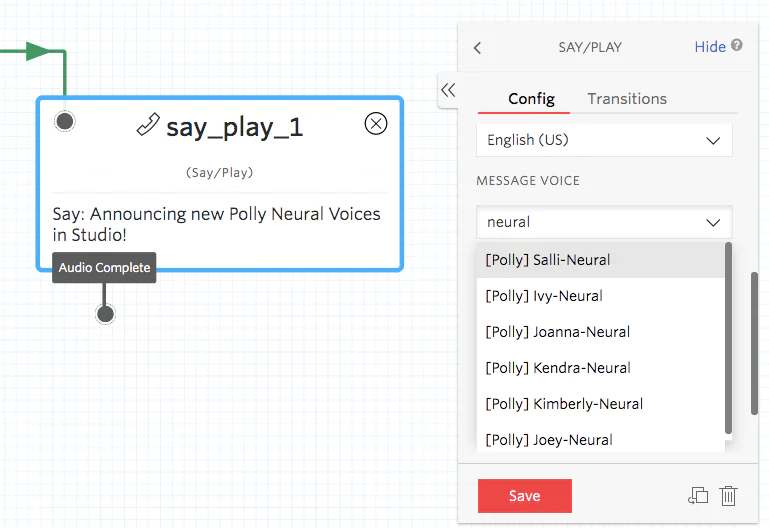
Task: Go back using the left chevron arrow
Action: (478, 48)
